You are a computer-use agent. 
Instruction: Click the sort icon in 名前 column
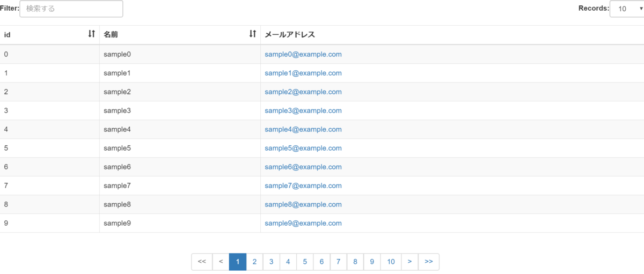coord(253,34)
